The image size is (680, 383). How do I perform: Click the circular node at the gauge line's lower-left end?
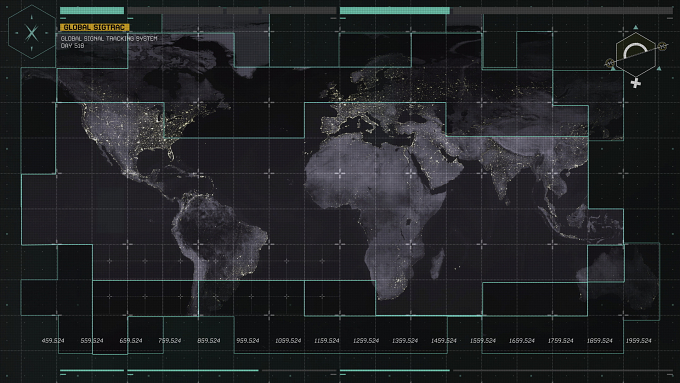609,63
